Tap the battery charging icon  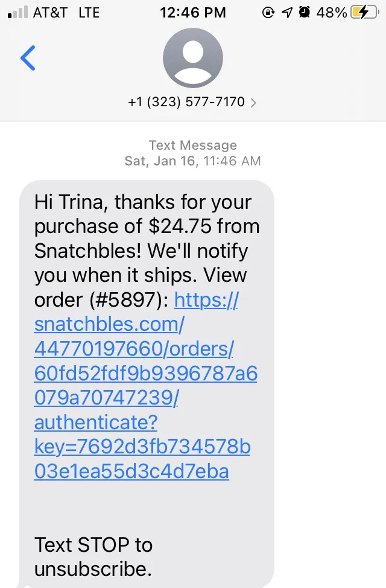pyautogui.click(x=364, y=13)
